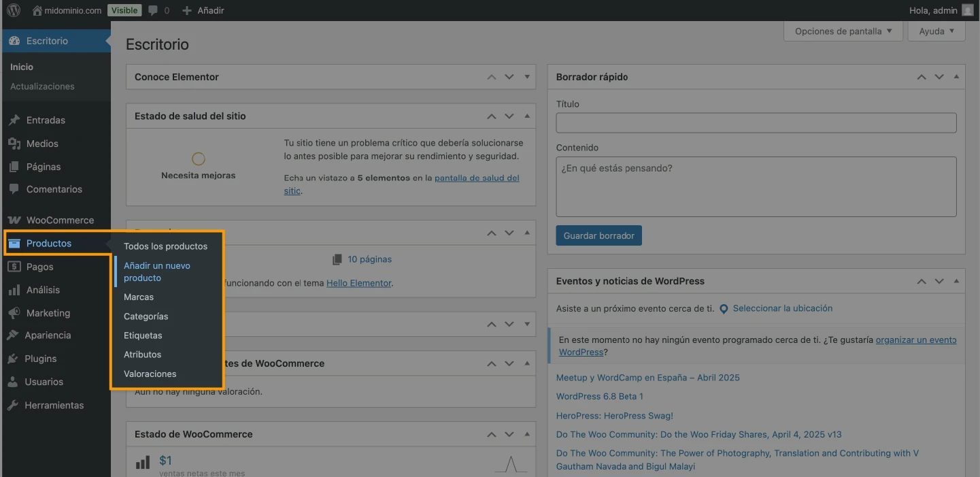Open the $1 ventas netas link
This screenshot has width=980, height=477.
click(165, 461)
